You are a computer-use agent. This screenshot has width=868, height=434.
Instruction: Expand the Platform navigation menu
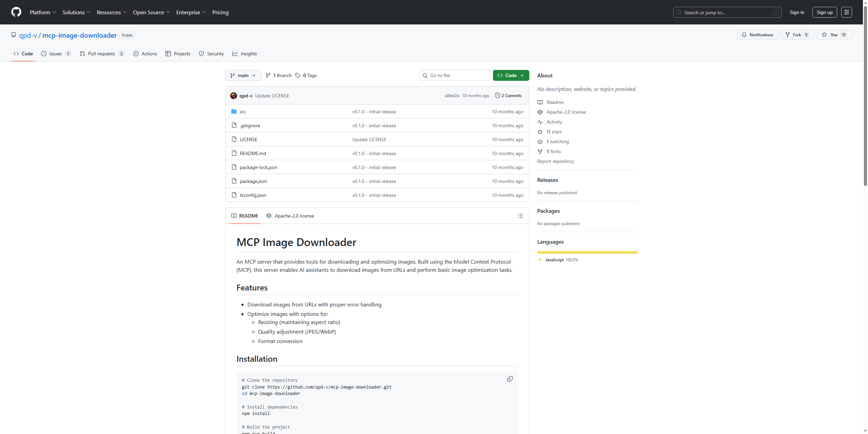pos(43,12)
